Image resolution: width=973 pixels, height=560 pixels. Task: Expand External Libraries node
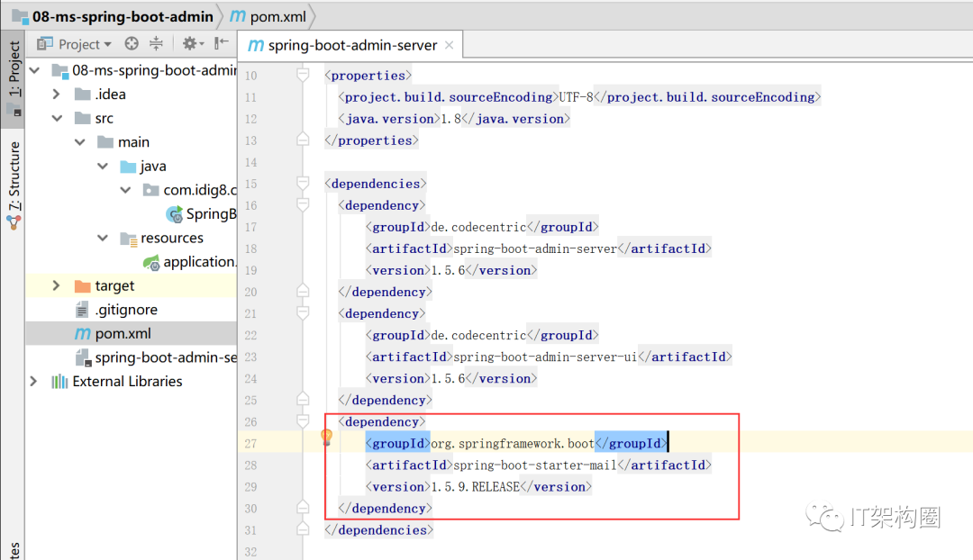(x=33, y=381)
